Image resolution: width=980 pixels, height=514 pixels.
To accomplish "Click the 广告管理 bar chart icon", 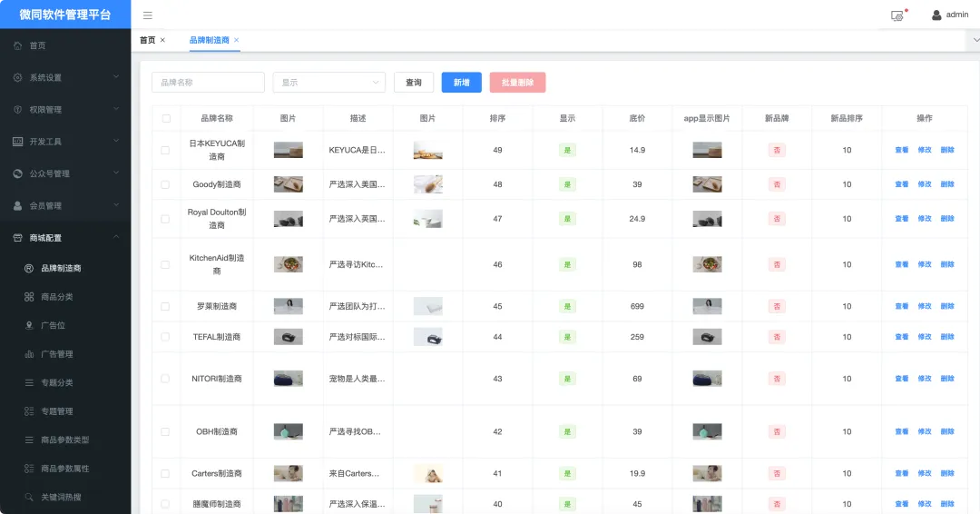I will [x=29, y=354].
